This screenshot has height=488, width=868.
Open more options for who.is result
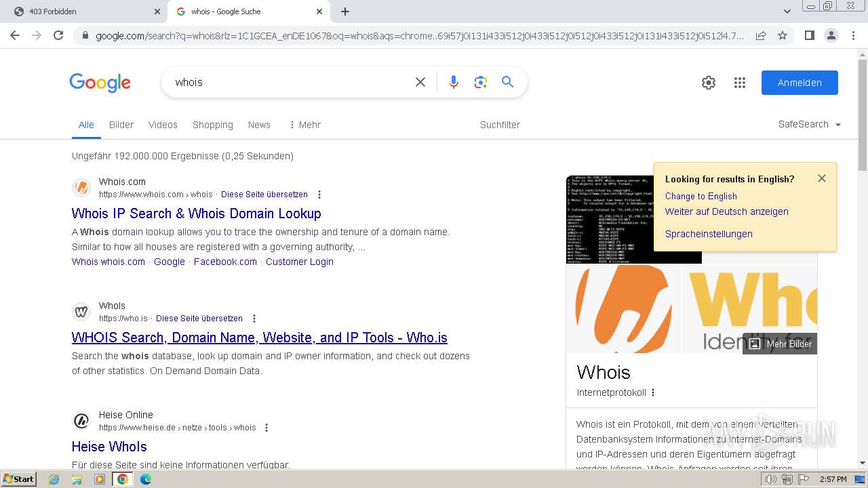coord(254,319)
